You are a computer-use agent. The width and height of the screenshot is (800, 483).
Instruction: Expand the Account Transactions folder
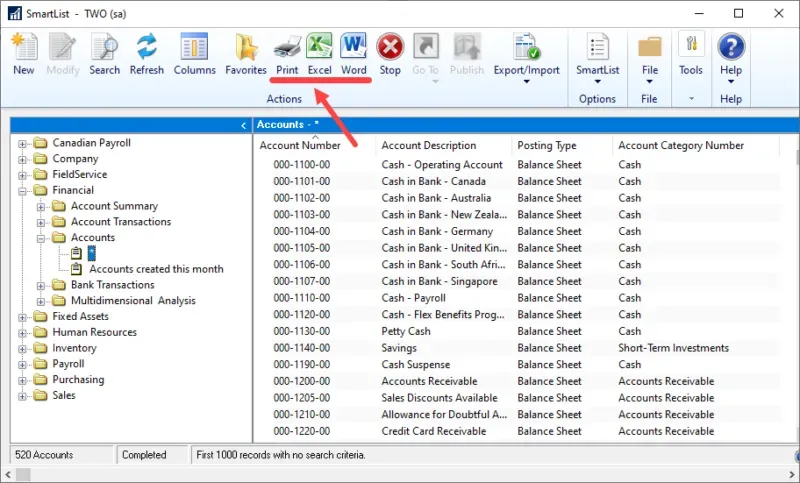tap(42, 222)
